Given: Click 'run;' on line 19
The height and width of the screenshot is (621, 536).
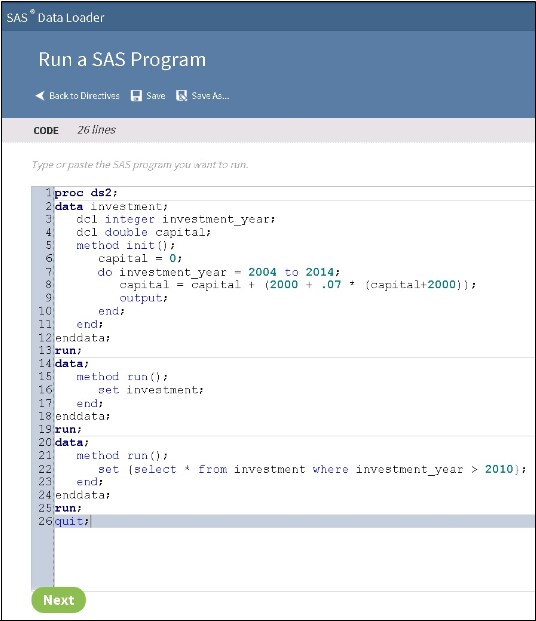Looking at the screenshot, I should (68, 429).
